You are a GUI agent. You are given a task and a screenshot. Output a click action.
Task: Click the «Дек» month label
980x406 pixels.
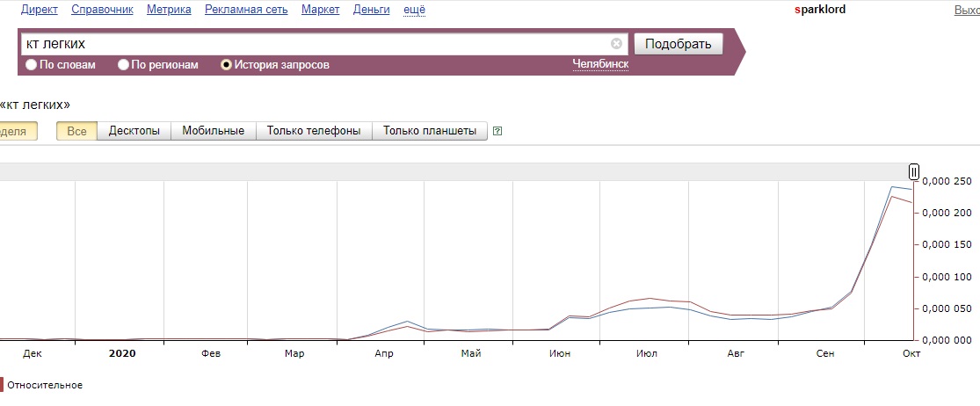(33, 353)
